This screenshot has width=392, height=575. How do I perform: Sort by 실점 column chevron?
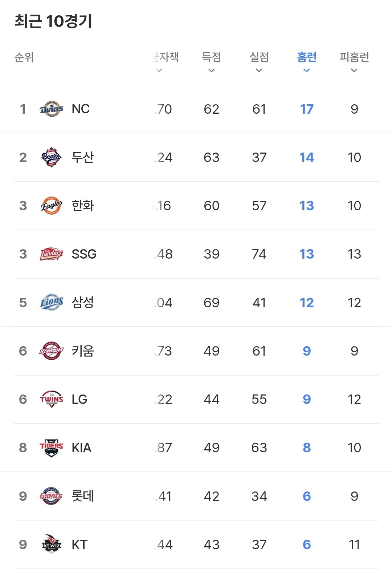point(259,70)
